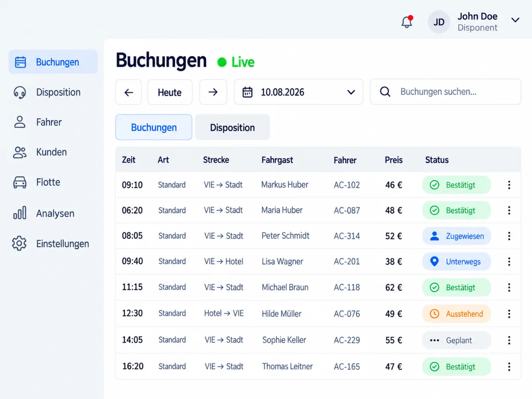The width and height of the screenshot is (532, 399).
Task: Open the notifications bell
Action: pos(407,22)
